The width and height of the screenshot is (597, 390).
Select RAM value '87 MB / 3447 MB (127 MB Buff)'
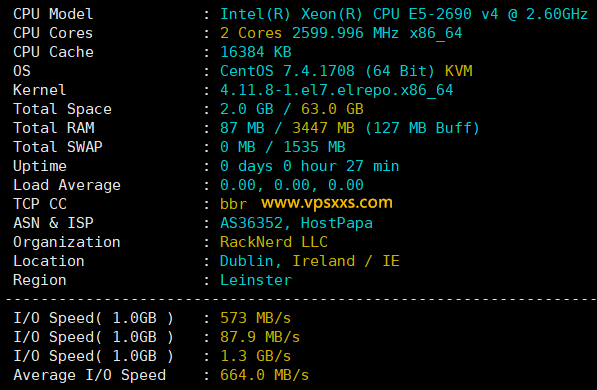coord(350,128)
